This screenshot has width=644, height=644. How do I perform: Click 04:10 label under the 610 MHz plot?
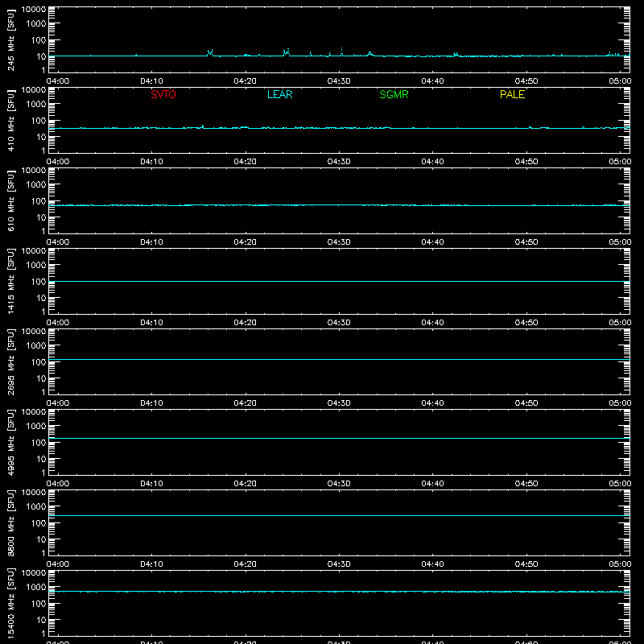(151, 242)
